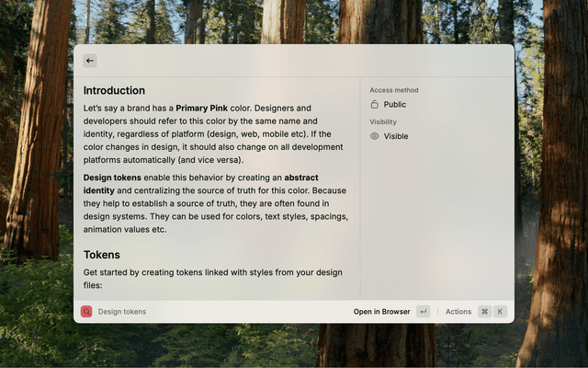Click the unlocked padlock icon beside Public
The height and width of the screenshot is (368, 588).
click(375, 105)
